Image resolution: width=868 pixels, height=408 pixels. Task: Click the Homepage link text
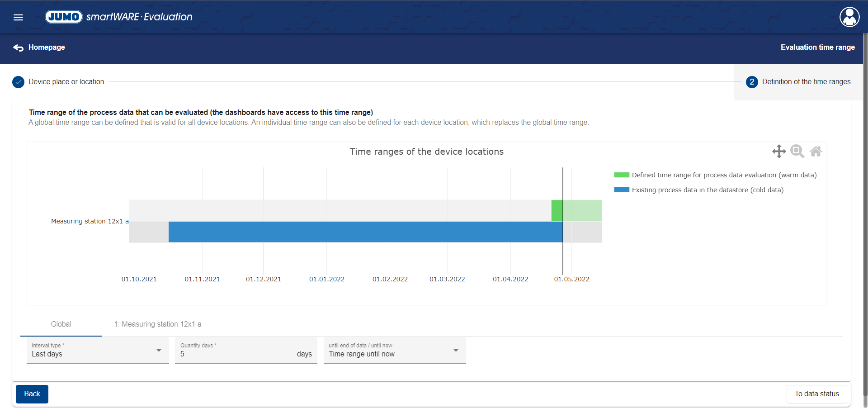pyautogui.click(x=47, y=47)
